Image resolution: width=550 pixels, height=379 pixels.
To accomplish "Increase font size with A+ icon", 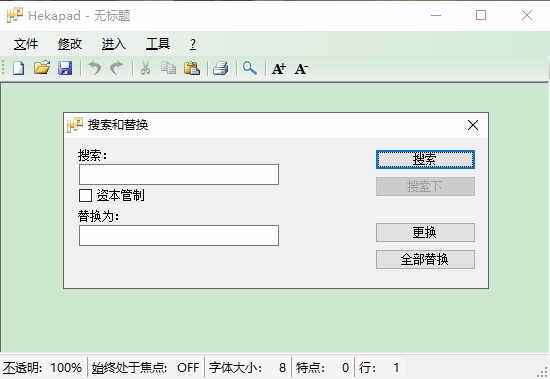I will click(279, 68).
